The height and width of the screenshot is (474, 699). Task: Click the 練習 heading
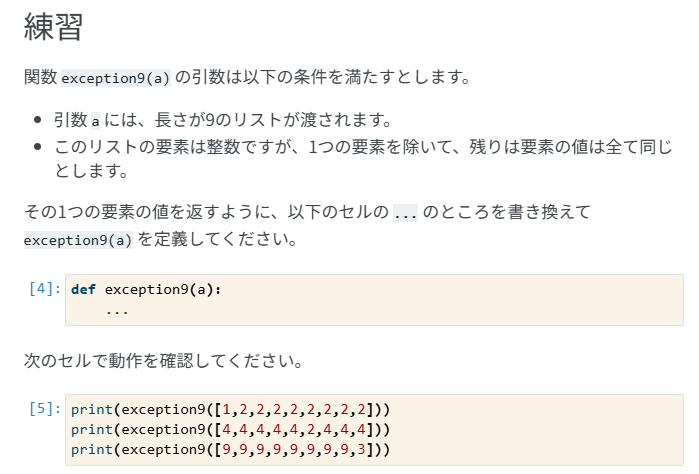click(53, 26)
